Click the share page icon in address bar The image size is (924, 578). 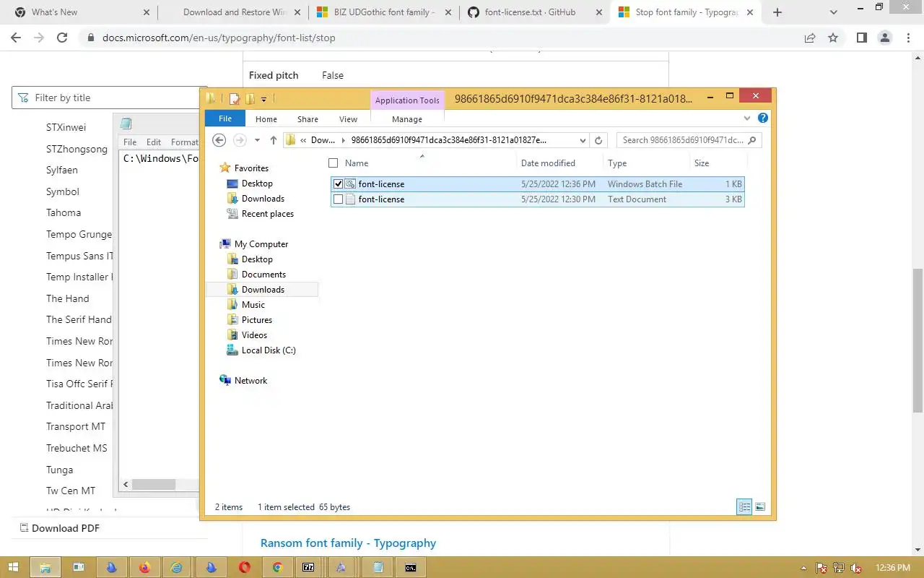pos(810,38)
